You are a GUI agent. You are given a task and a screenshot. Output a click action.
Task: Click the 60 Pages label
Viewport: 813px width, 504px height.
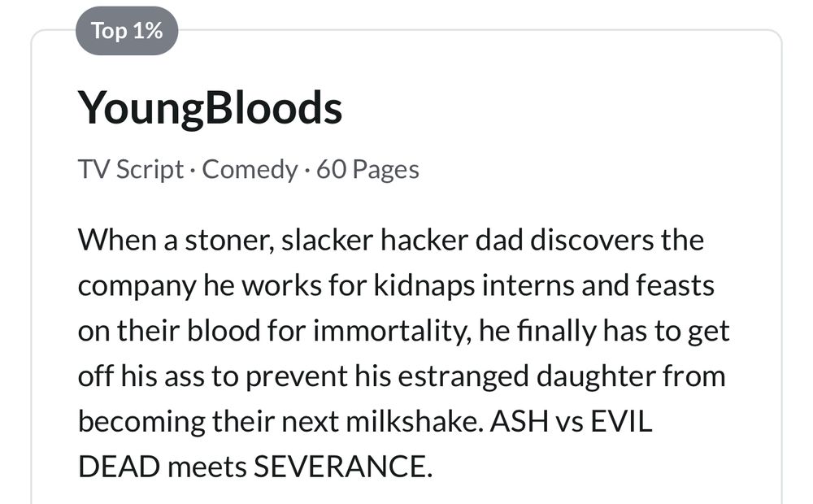367,170
